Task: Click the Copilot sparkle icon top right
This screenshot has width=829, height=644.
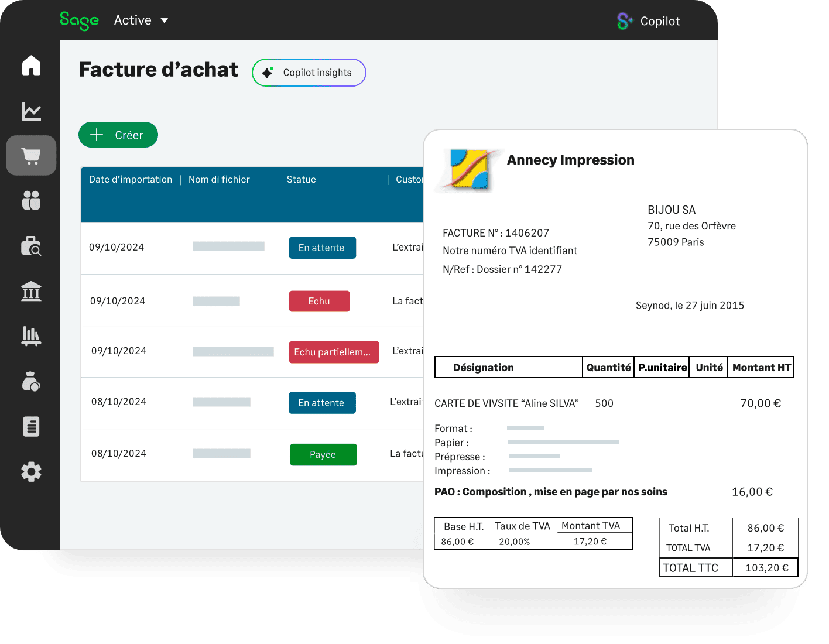Action: (624, 20)
